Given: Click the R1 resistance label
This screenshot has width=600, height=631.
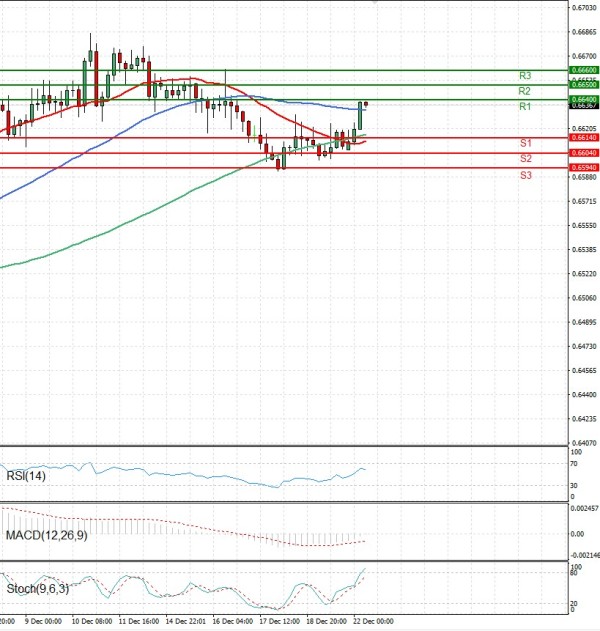Looking at the screenshot, I should pyautogui.click(x=524, y=106).
